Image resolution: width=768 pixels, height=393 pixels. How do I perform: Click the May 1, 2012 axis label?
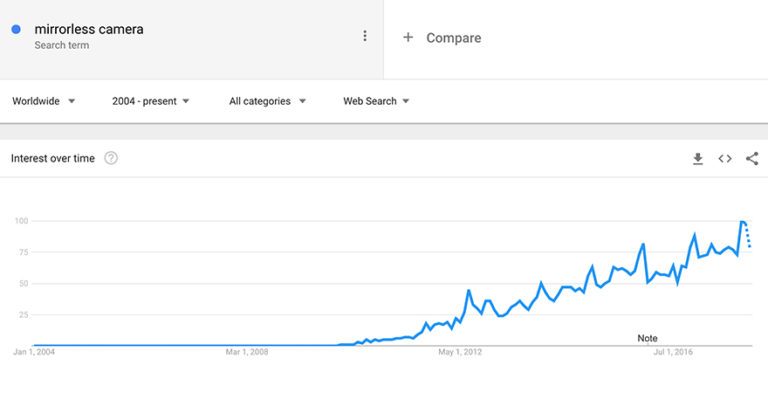(460, 352)
